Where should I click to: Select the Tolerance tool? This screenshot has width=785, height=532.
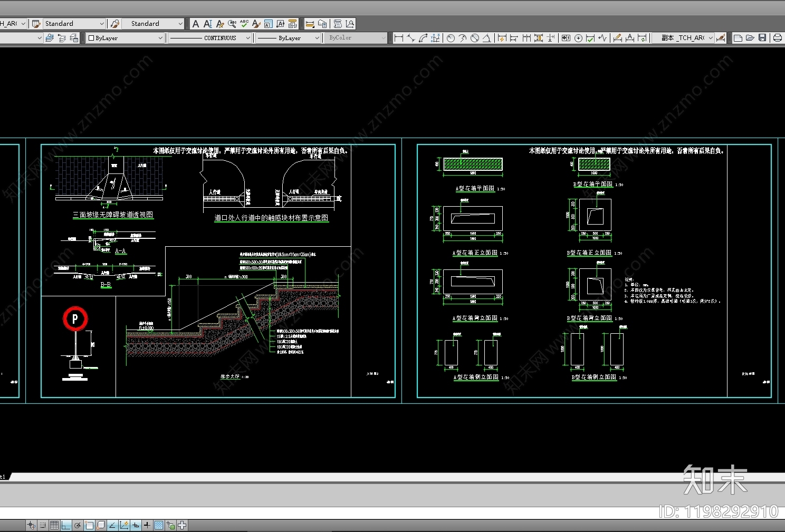click(x=566, y=38)
